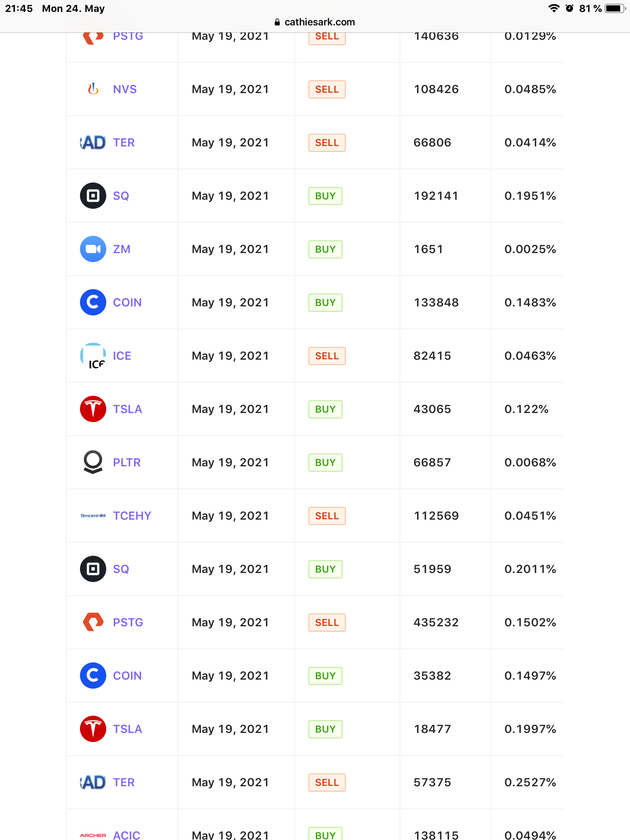This screenshot has height=840, width=630.
Task: Open the ACIC ticker link
Action: pos(127,835)
